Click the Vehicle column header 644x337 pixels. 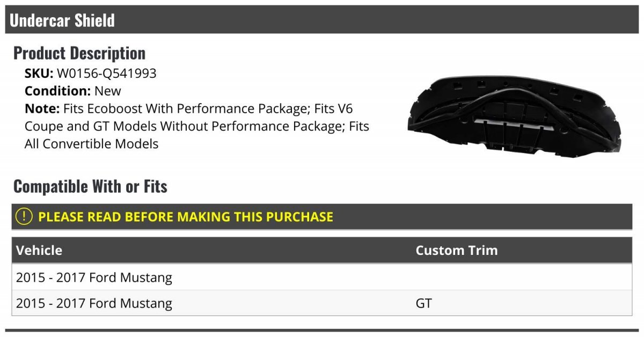point(39,251)
